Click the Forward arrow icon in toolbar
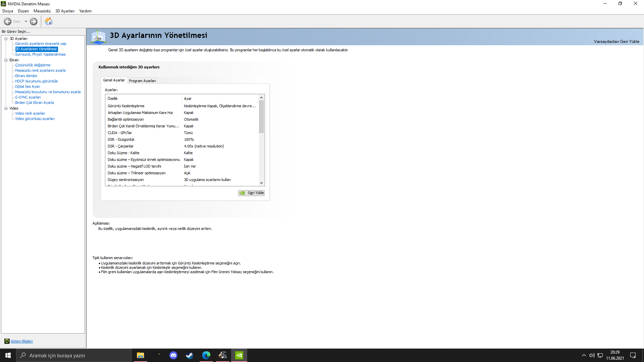 point(34,21)
